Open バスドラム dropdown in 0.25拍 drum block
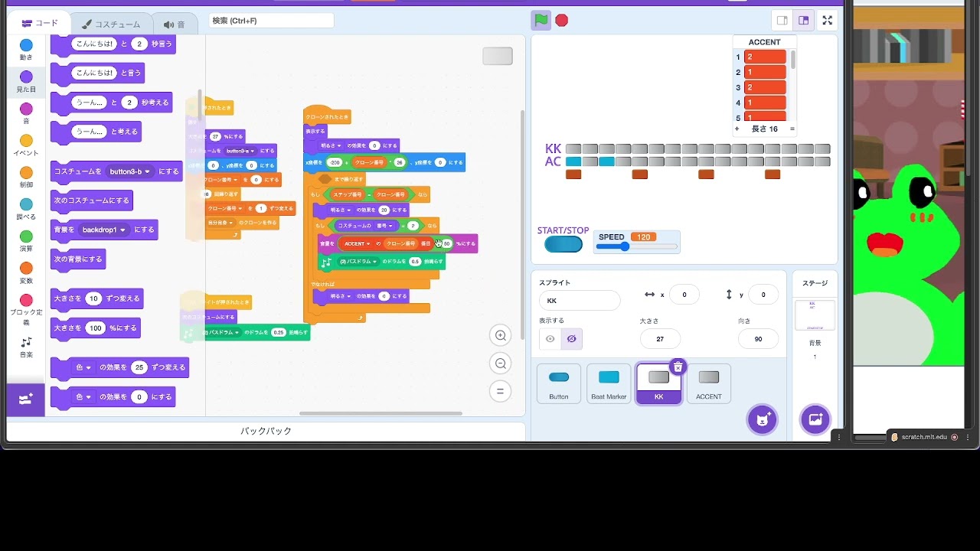980x551 pixels. pyautogui.click(x=221, y=333)
